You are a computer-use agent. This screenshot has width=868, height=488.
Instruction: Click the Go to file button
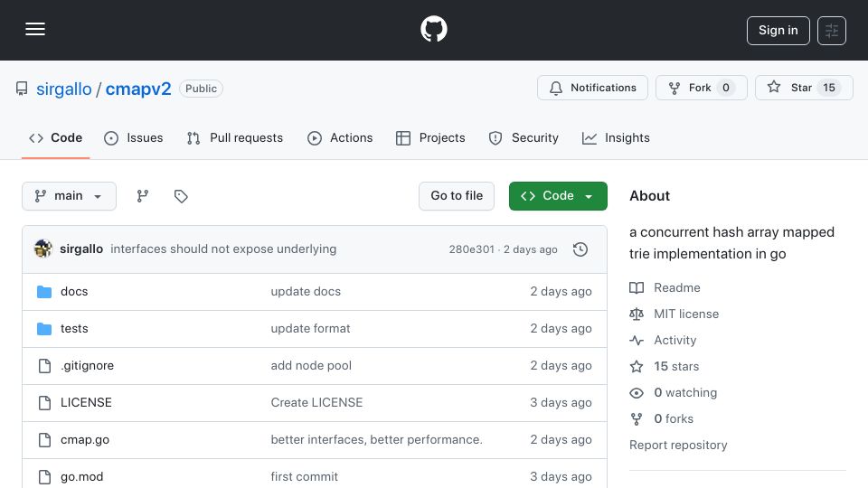[457, 196]
